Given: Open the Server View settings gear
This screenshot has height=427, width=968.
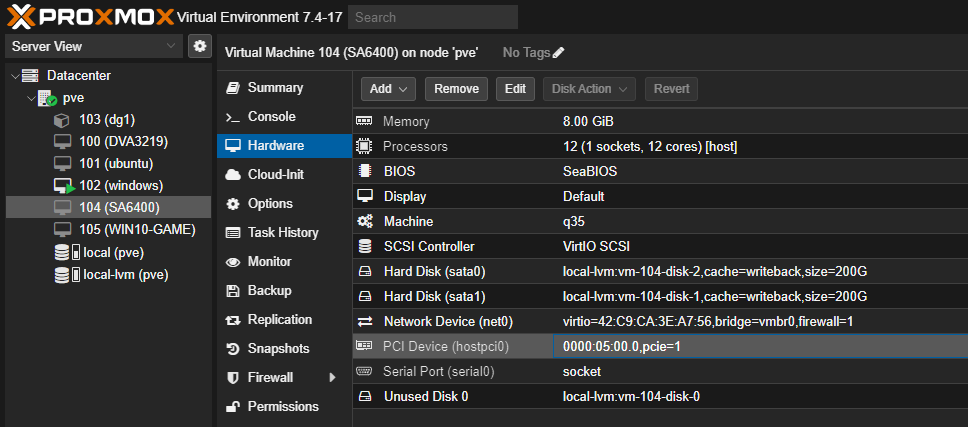Looking at the screenshot, I should click(x=199, y=46).
